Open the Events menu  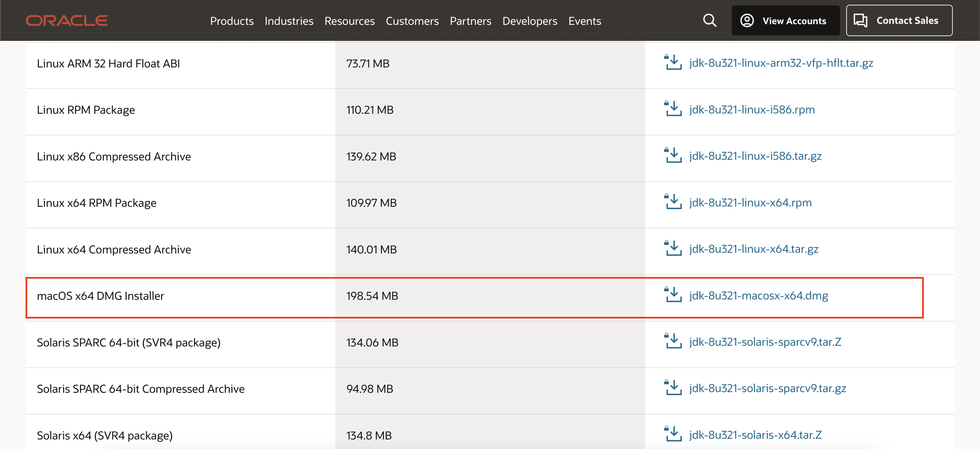584,21
